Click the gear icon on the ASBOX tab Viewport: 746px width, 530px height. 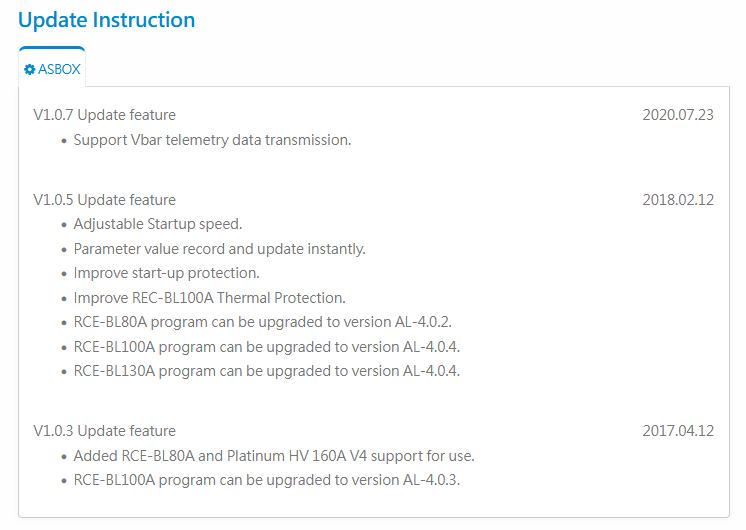30,70
